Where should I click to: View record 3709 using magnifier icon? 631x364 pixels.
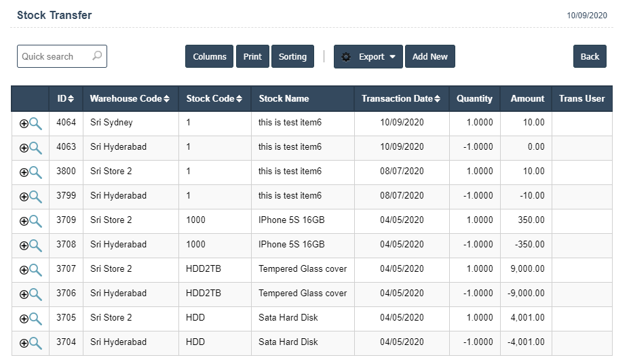click(x=35, y=221)
